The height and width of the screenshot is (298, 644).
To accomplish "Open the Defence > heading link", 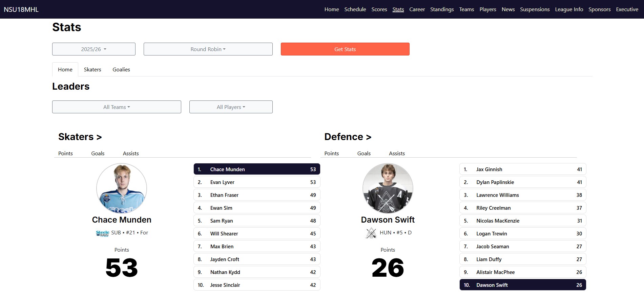I will click(348, 137).
